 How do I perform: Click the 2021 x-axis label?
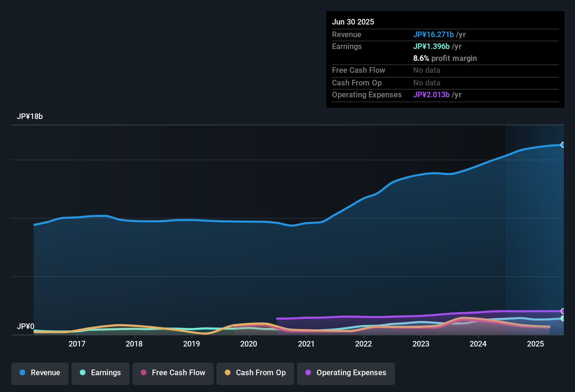point(306,344)
